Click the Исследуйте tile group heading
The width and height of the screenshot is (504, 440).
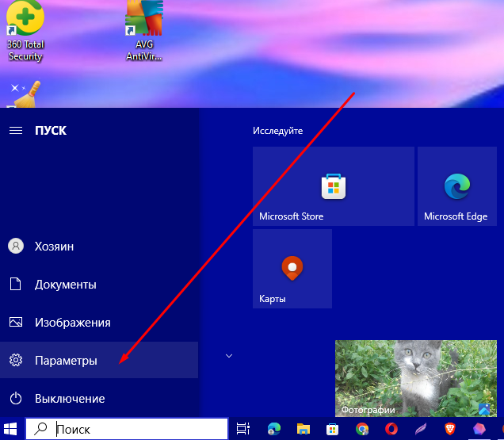coord(277,131)
